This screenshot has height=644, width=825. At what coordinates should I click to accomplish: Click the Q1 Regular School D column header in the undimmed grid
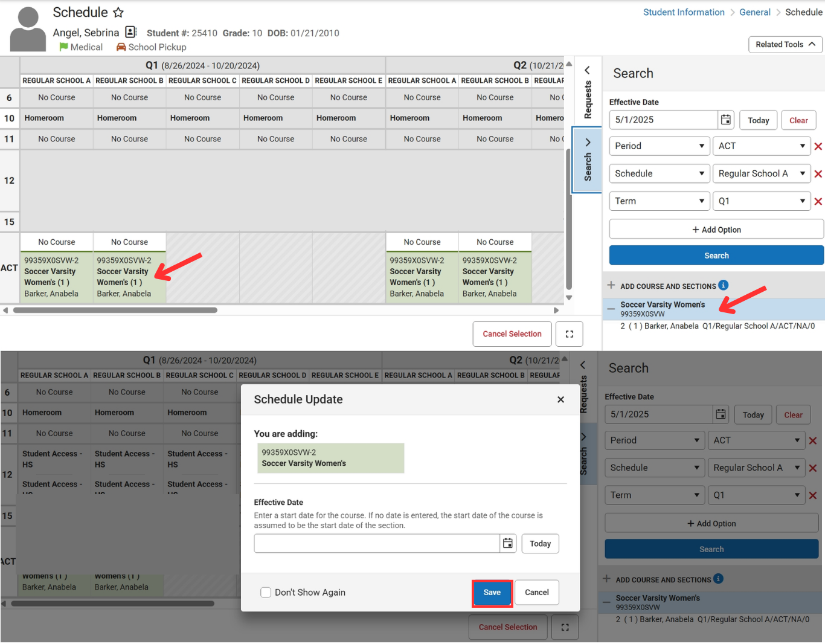point(275,80)
